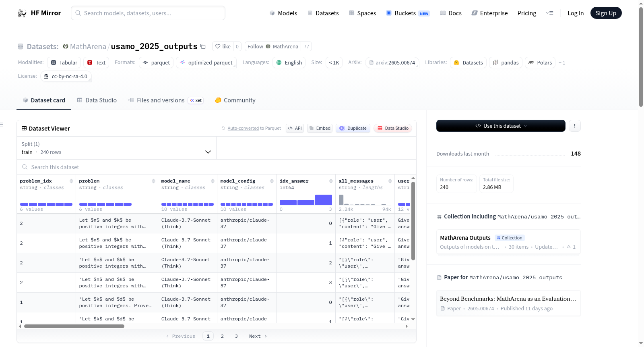Go to page 2 of the dataset
This screenshot has height=347, width=644.
point(222,336)
